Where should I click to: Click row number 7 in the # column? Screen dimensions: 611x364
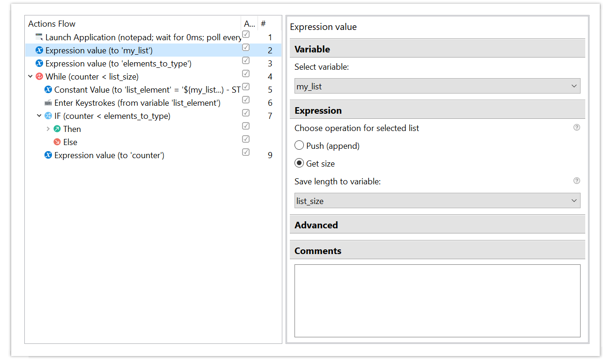coord(270,116)
